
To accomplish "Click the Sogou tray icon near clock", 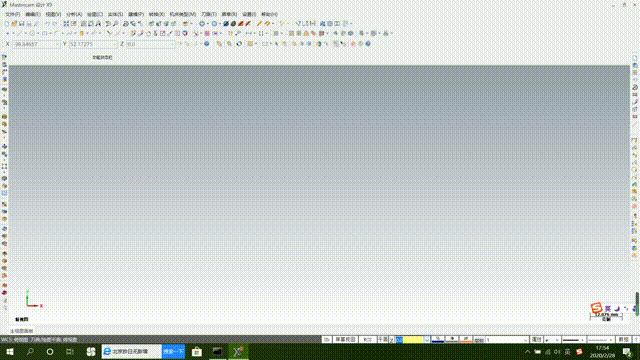I will coord(579,351).
